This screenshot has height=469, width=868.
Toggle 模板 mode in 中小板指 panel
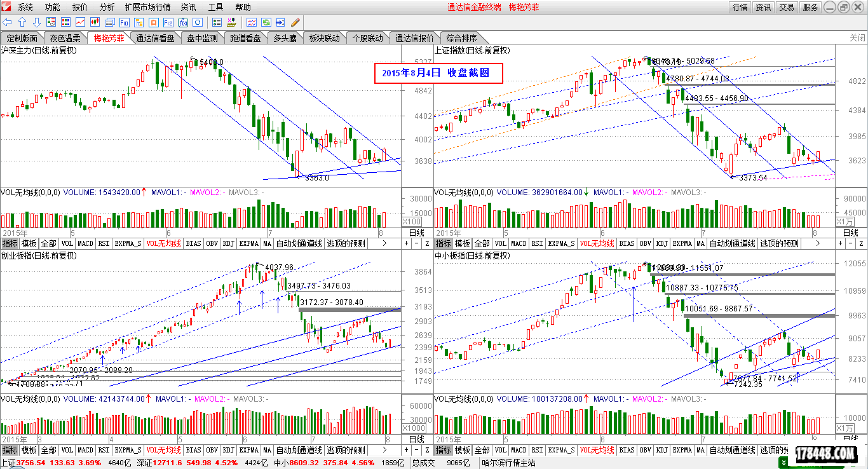tap(463, 450)
